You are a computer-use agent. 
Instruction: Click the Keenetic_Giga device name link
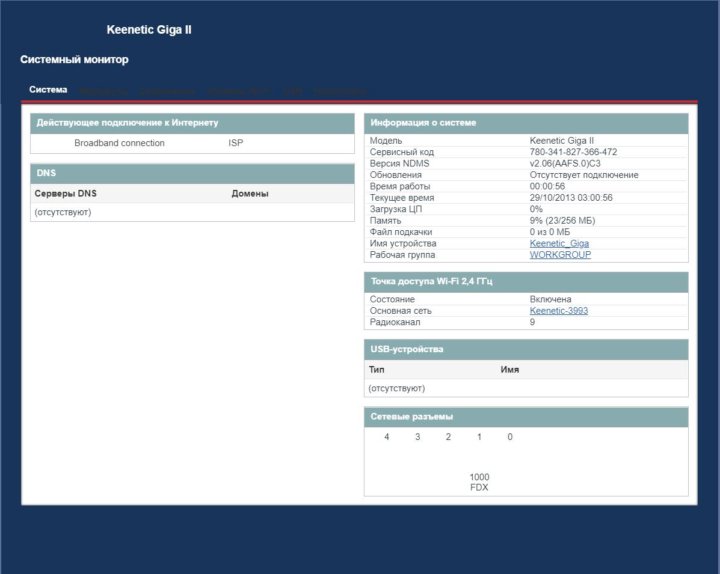pyautogui.click(x=559, y=243)
